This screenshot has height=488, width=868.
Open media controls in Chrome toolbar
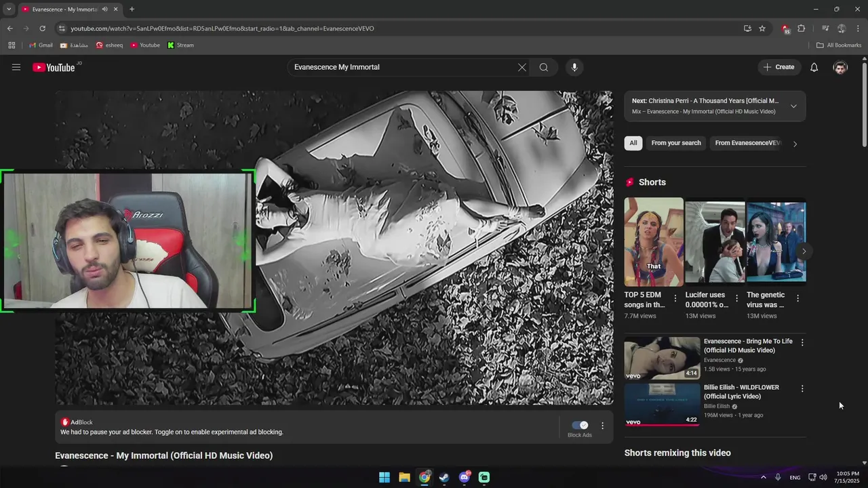point(825,28)
